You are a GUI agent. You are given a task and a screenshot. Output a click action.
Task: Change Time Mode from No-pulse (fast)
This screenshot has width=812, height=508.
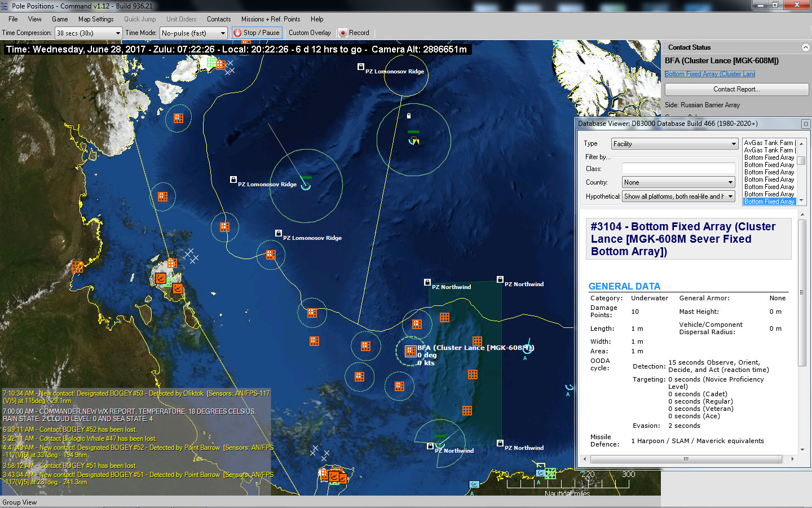(x=193, y=33)
